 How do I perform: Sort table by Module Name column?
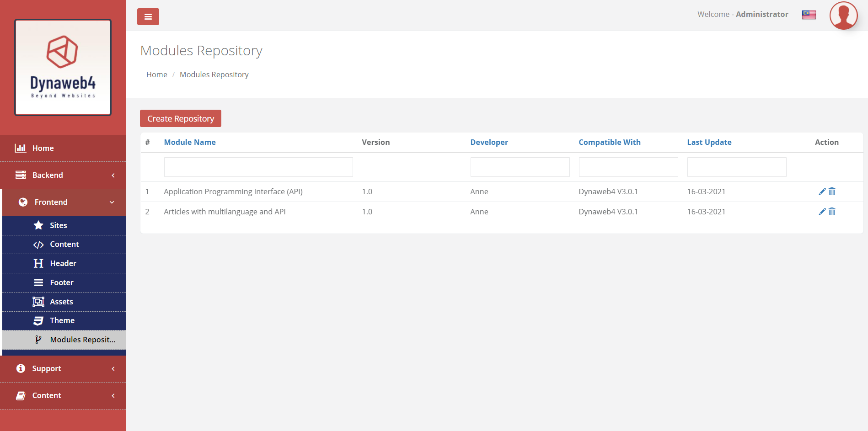(189, 142)
